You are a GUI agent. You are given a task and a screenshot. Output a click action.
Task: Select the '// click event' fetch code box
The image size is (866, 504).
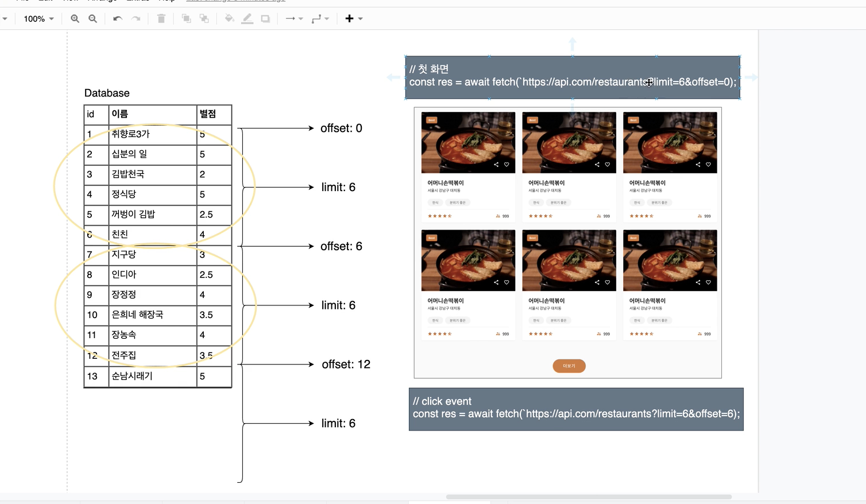tap(576, 409)
